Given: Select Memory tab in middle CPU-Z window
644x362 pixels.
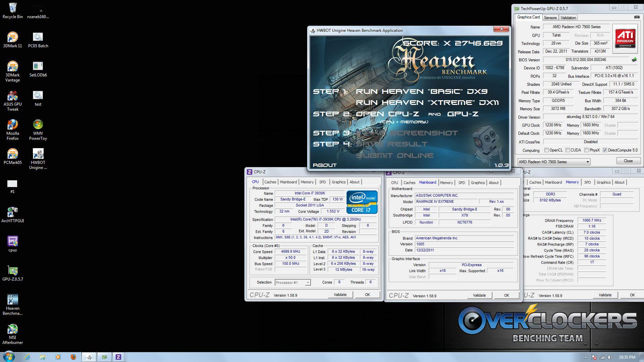Looking at the screenshot, I should click(x=446, y=183).
